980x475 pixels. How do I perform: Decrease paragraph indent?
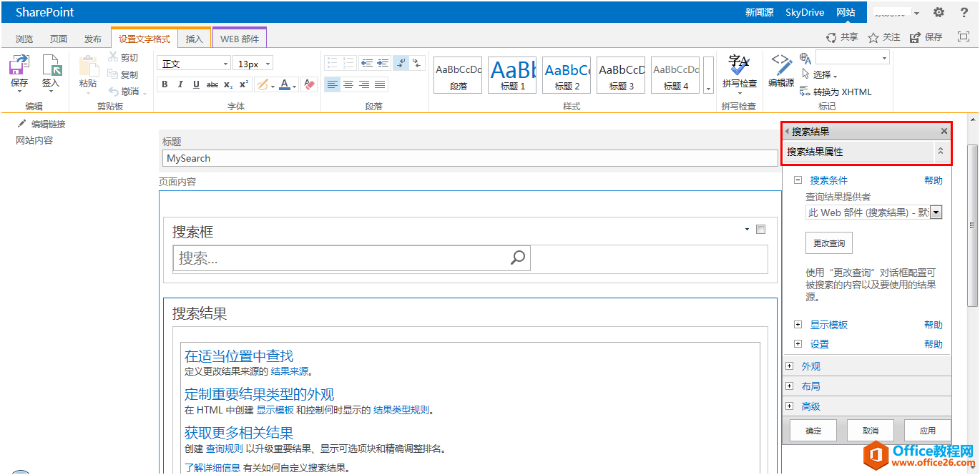366,63
